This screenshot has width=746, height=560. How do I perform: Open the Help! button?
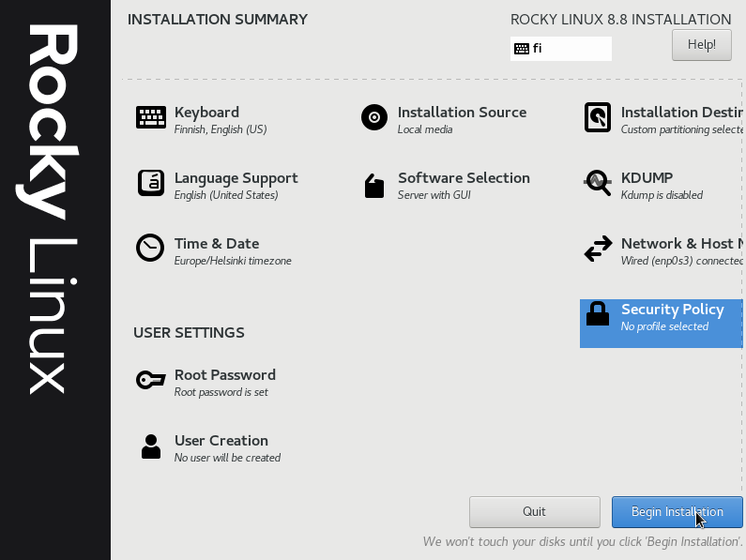point(701,44)
